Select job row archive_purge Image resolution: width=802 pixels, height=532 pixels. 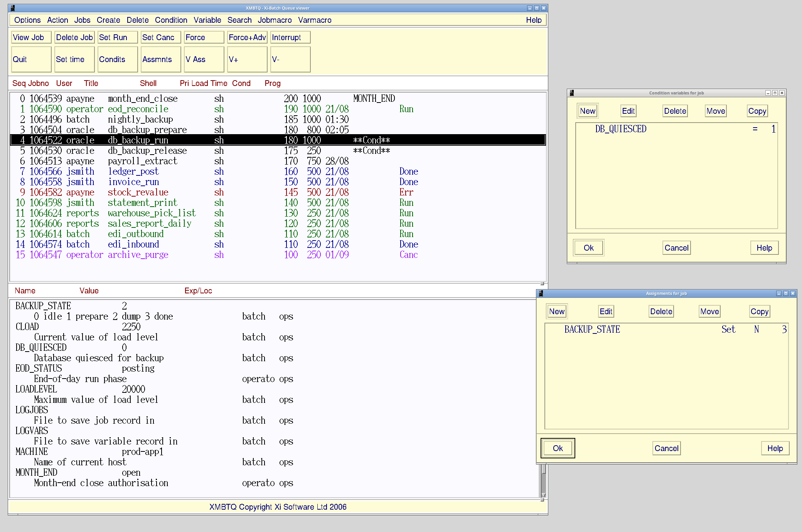[278, 255]
